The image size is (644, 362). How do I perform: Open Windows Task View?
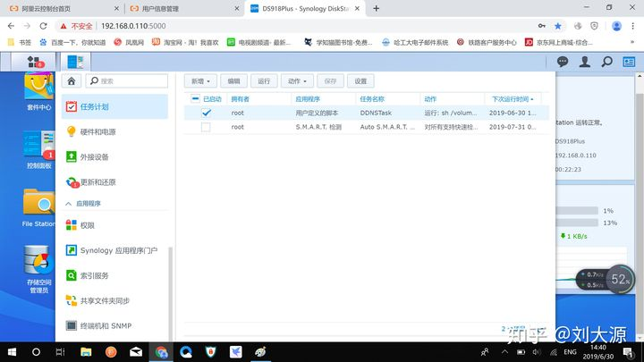coord(61,352)
